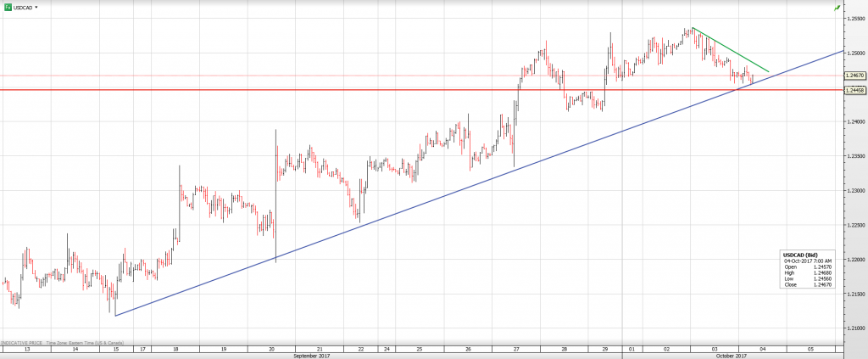Click date 04 on the time axis
The width and height of the screenshot is (868, 359).
point(762,349)
